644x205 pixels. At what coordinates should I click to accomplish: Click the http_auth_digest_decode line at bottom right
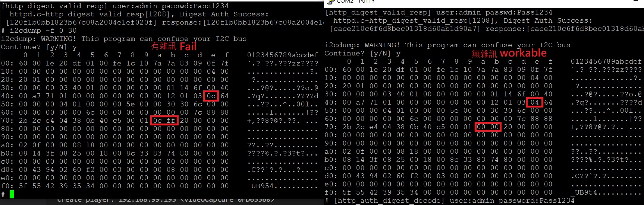coord(450,201)
